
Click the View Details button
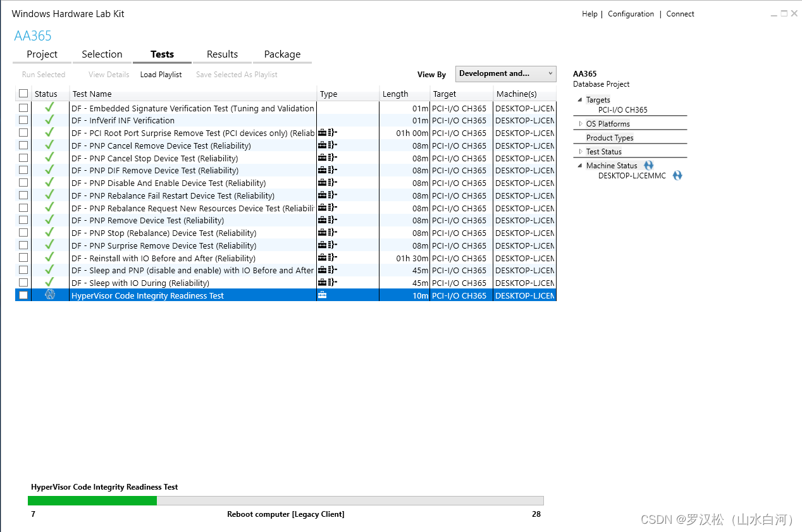109,75
